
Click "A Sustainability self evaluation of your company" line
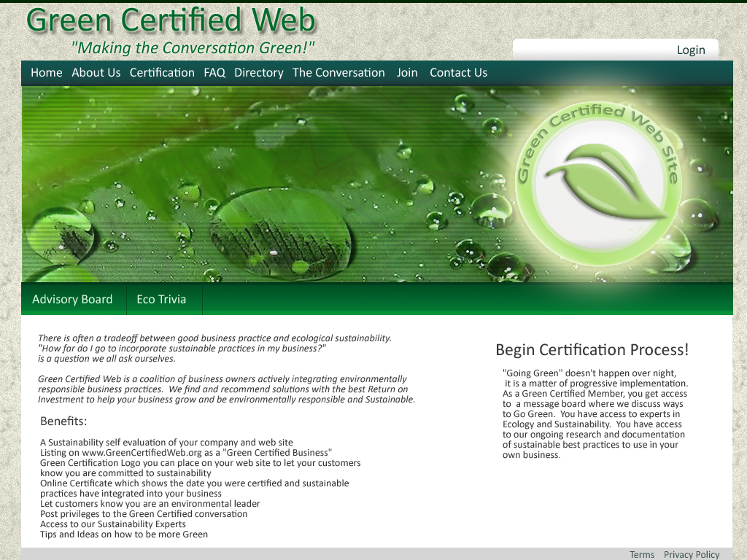(x=167, y=443)
